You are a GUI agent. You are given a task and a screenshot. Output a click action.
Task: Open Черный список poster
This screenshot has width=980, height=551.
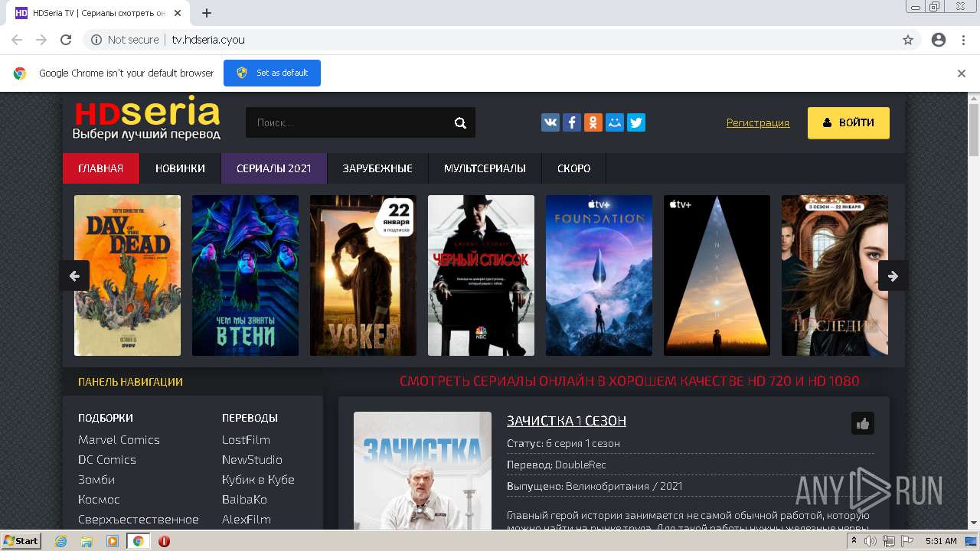[x=481, y=275]
